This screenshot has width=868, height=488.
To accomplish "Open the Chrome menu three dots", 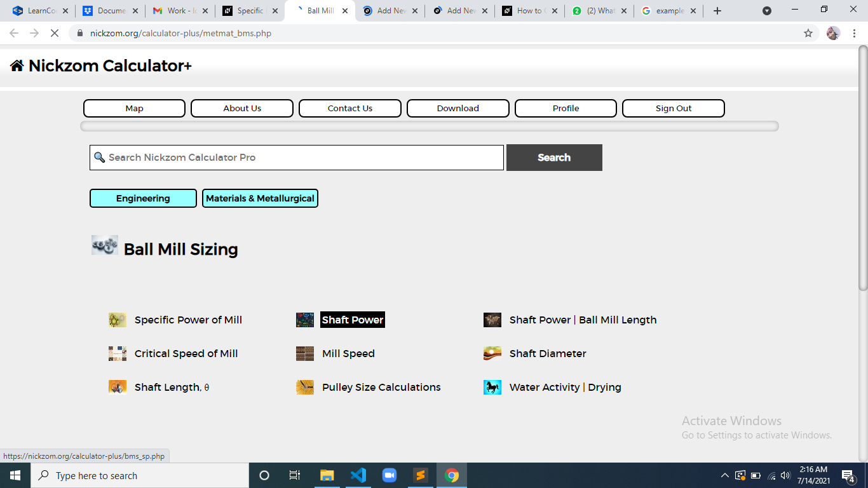I will pos(855,33).
